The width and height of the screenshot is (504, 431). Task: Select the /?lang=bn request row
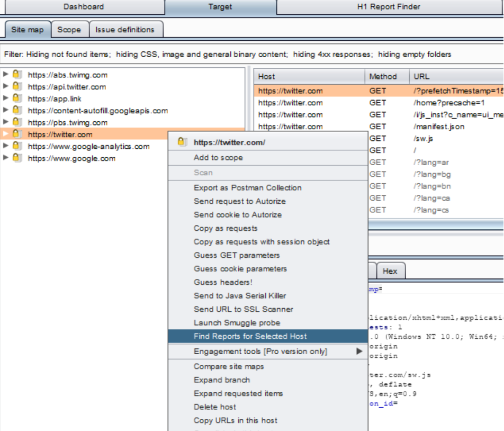[436, 186]
